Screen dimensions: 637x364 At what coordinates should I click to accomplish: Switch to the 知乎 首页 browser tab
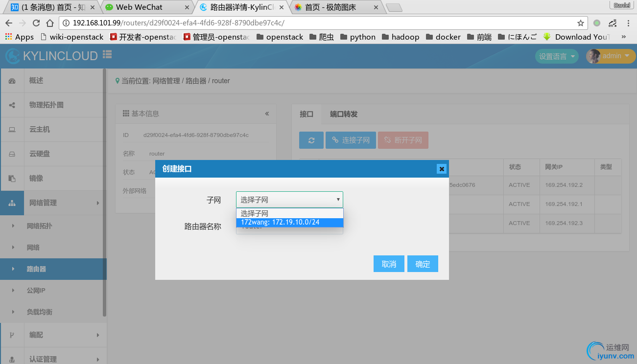pyautogui.click(x=52, y=7)
